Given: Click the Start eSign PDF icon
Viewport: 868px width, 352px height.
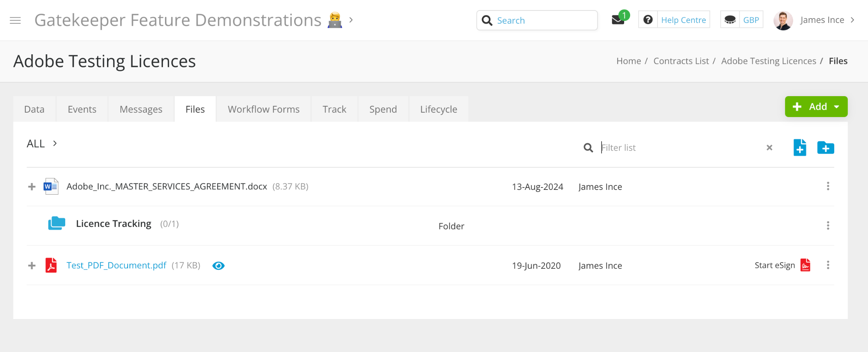Looking at the screenshot, I should [x=805, y=266].
